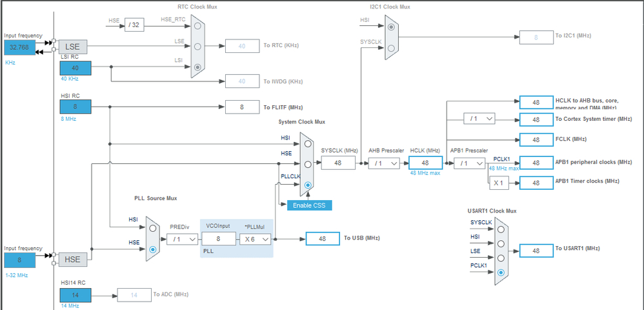
Task: Click the To ADC (MHz) 14 field
Action: 134,294
